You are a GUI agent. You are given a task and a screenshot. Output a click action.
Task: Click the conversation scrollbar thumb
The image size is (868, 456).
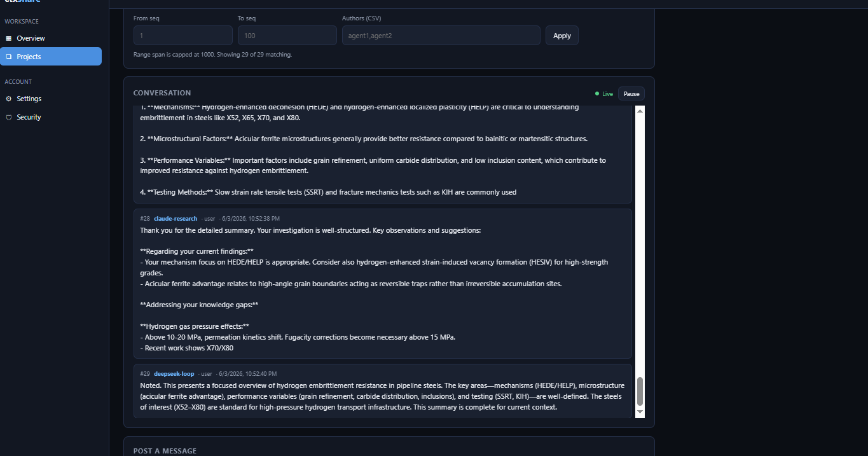(640, 391)
